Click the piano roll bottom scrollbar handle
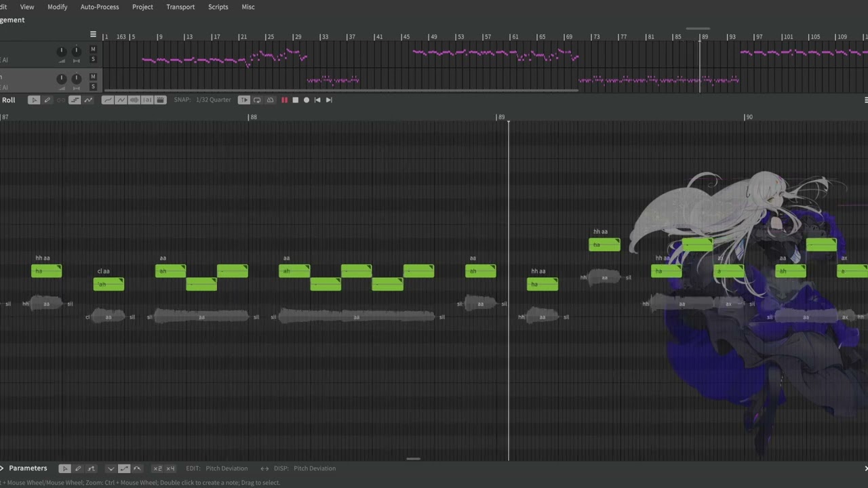Screen dimensions: 868x488 click(x=413, y=459)
